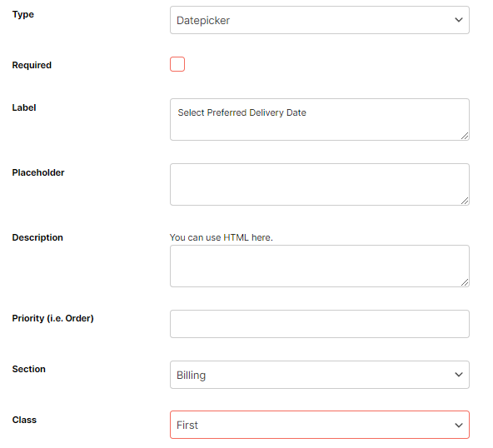Click inside the Description text area

coord(320,266)
